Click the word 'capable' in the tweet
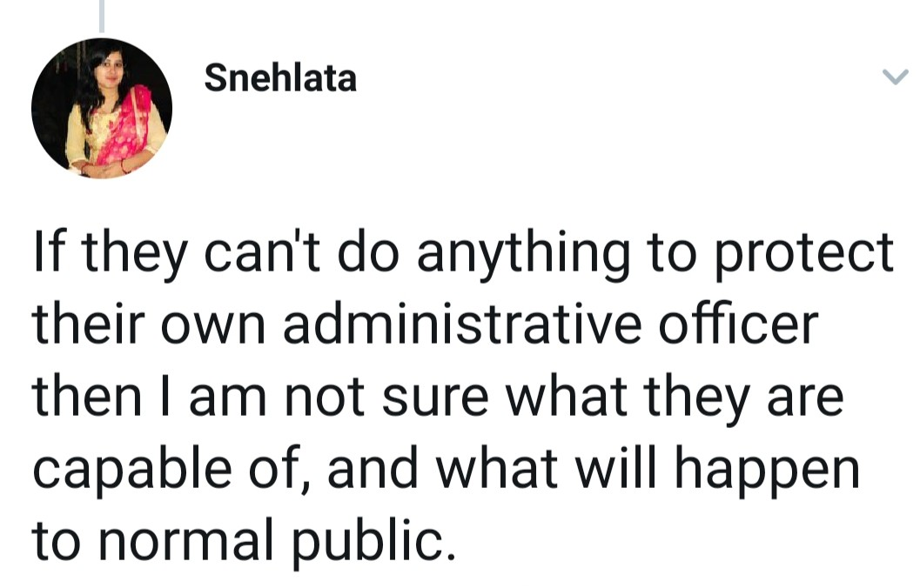Image resolution: width=920 pixels, height=588 pixels. (x=132, y=470)
